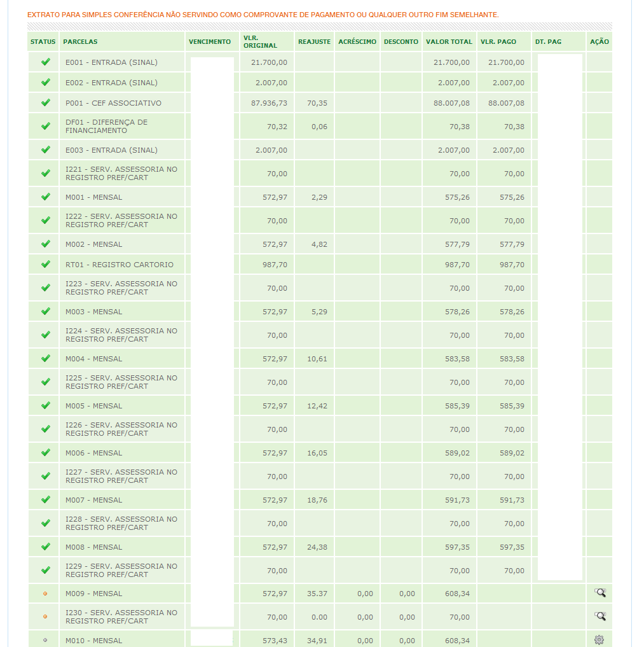This screenshot has width=644, height=647.
Task: Click paid value 591,73 for M007
Action: pos(512,500)
